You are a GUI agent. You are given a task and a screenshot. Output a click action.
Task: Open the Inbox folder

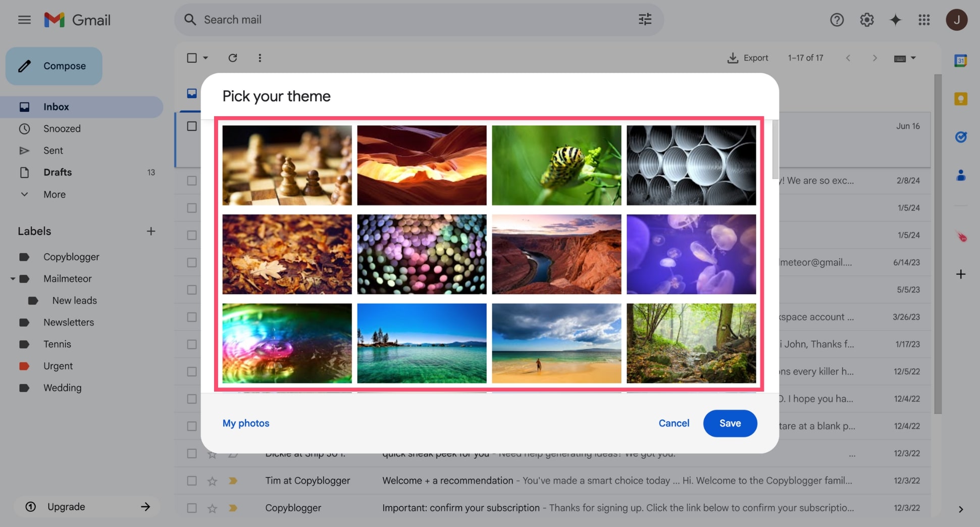coord(81,107)
